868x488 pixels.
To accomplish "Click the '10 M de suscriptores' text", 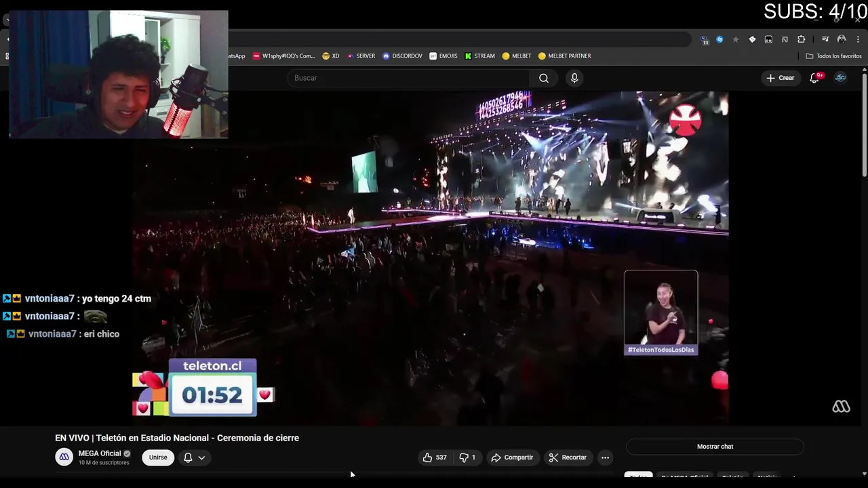I will 104,463.
